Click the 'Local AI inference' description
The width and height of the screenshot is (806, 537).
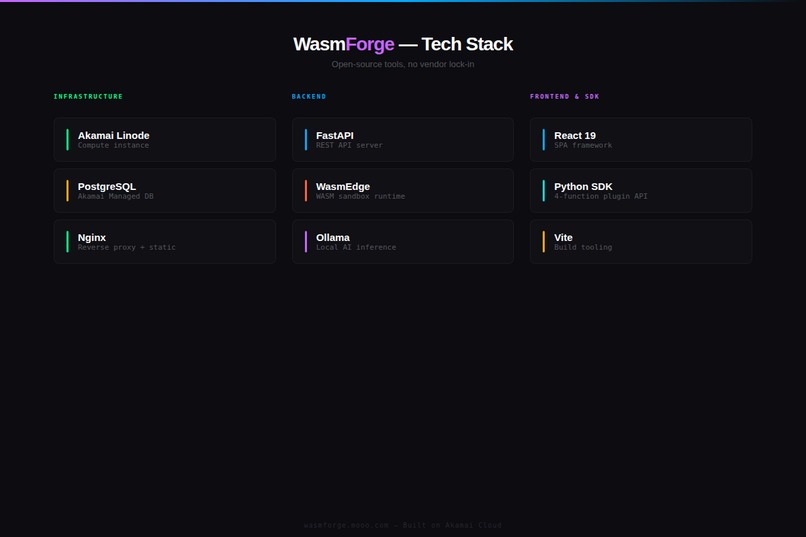click(x=356, y=247)
